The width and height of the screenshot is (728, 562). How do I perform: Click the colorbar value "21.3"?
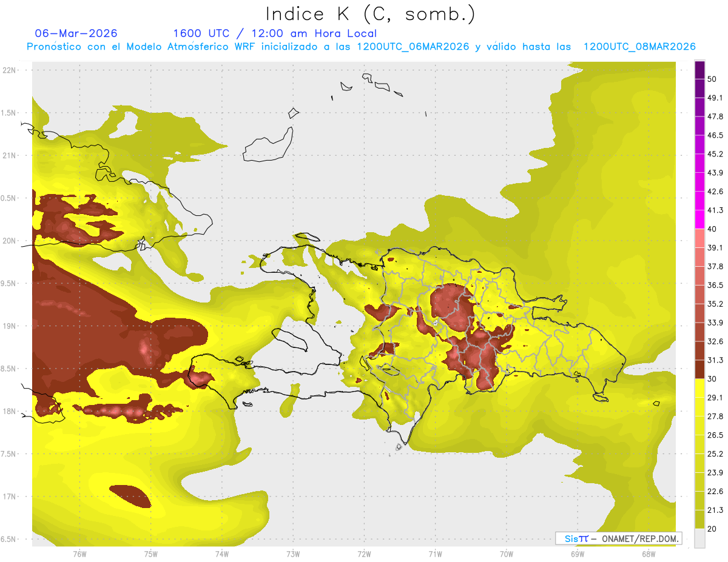coord(715,510)
